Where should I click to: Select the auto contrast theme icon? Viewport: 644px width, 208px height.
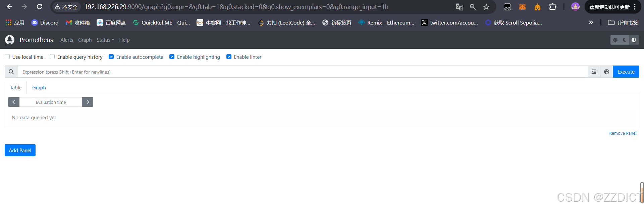634,40
